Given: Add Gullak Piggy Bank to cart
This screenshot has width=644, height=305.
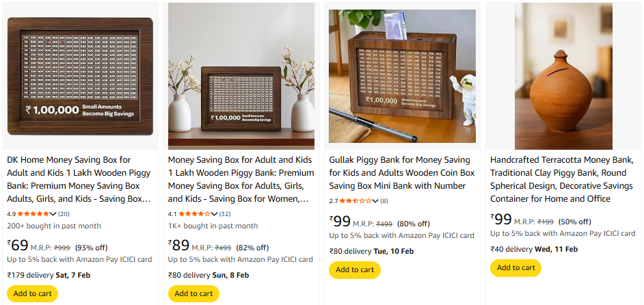Looking at the screenshot, I should click(354, 269).
